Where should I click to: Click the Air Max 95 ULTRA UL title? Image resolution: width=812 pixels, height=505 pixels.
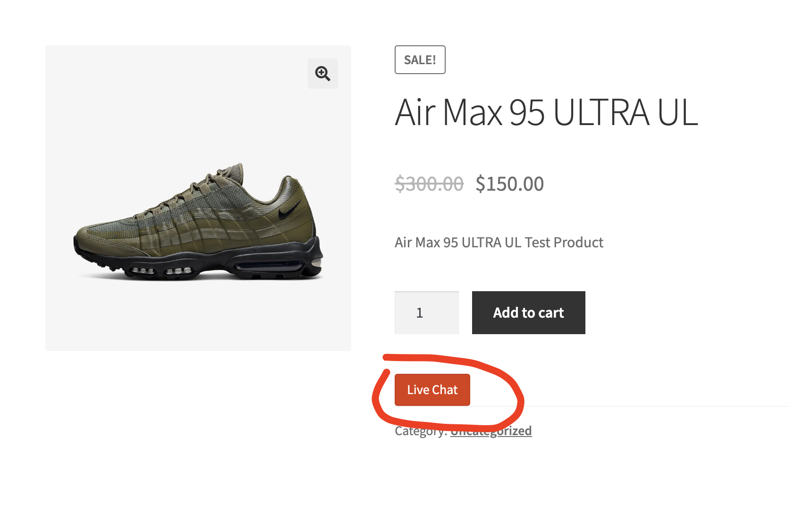pos(546,113)
